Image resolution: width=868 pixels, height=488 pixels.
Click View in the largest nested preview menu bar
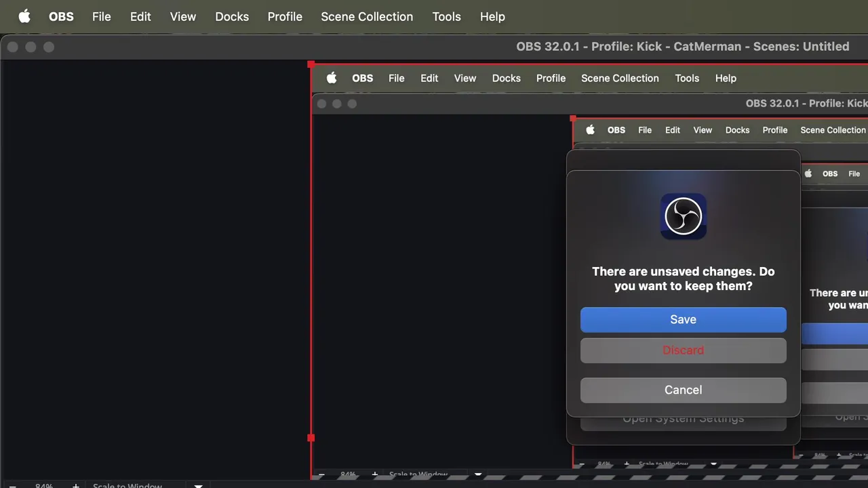tap(465, 78)
